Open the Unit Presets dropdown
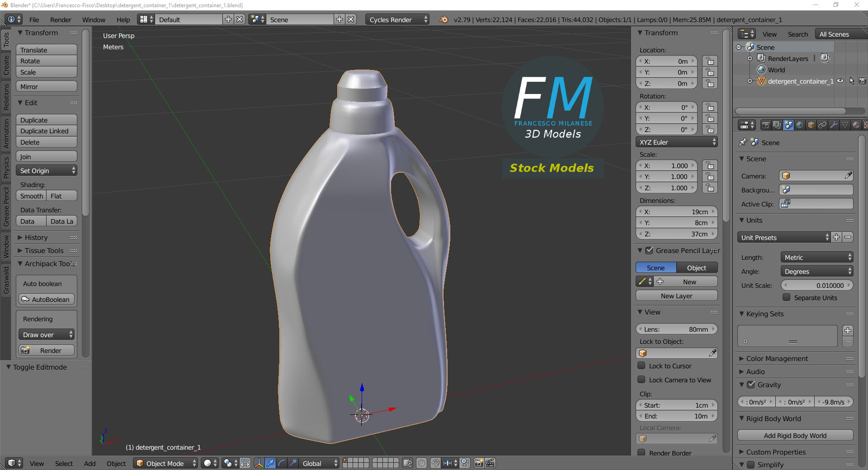The width and height of the screenshot is (868, 470). tap(784, 237)
